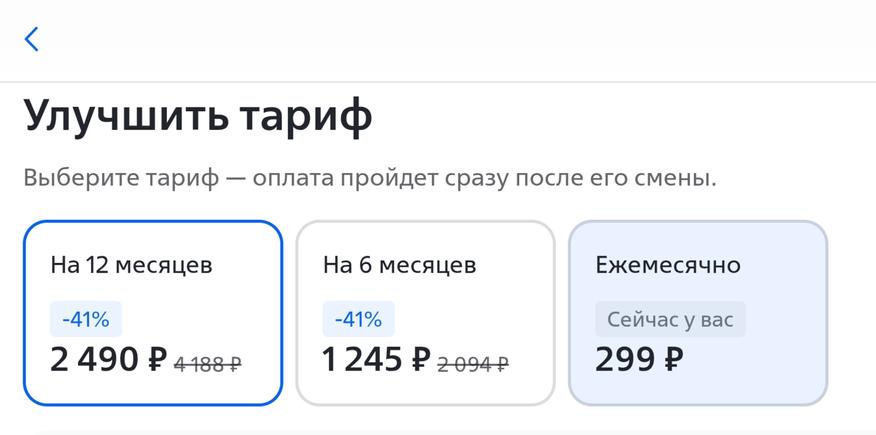Go back using the blue arrow

pos(32,39)
